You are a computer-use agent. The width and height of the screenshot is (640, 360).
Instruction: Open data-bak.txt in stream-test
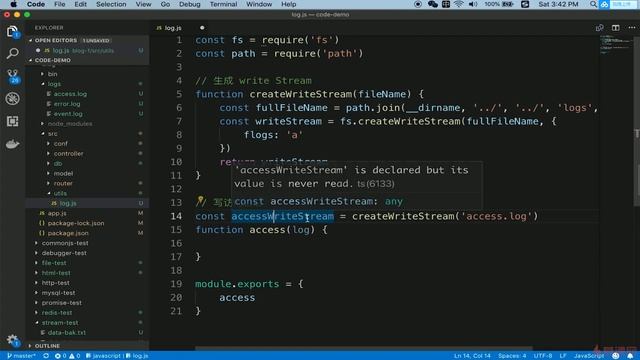point(67,333)
